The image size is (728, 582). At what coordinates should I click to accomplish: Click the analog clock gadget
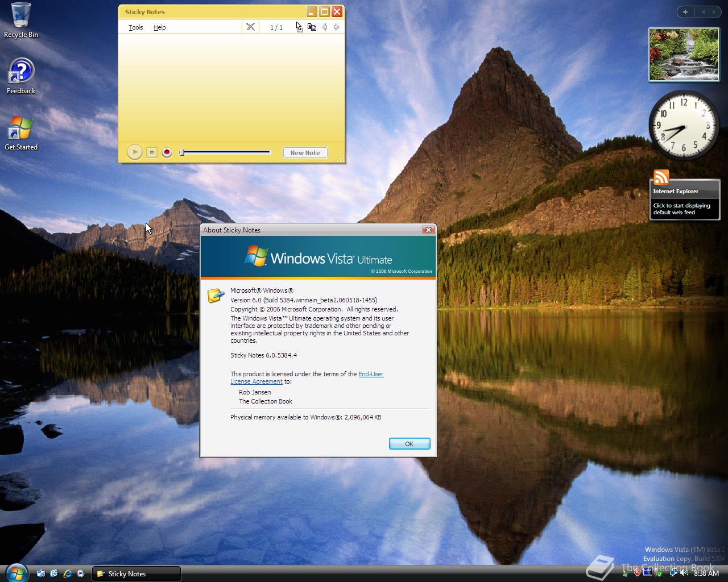[x=684, y=125]
